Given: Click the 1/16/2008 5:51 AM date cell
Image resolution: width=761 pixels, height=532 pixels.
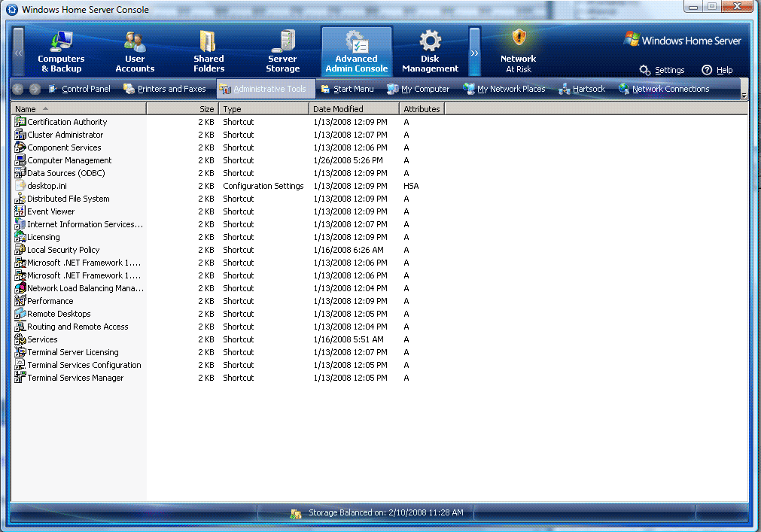Looking at the screenshot, I should click(x=349, y=339).
